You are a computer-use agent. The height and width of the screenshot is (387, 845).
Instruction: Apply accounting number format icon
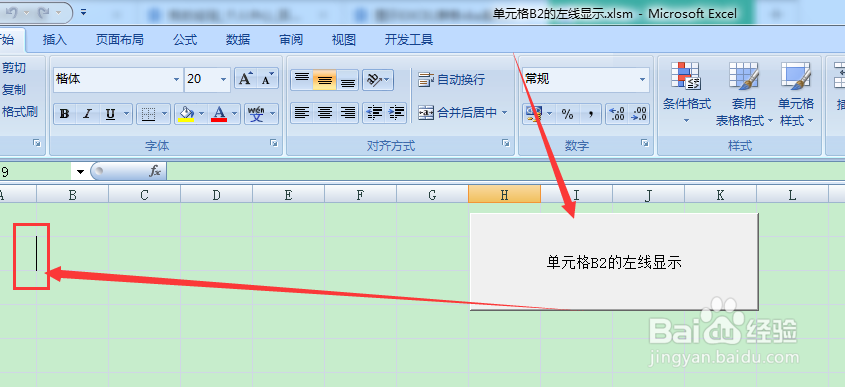click(534, 114)
